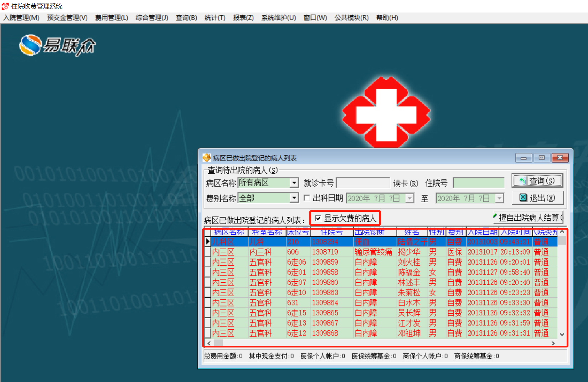
Task: Click the 入院时间 column header
Action: 515,232
